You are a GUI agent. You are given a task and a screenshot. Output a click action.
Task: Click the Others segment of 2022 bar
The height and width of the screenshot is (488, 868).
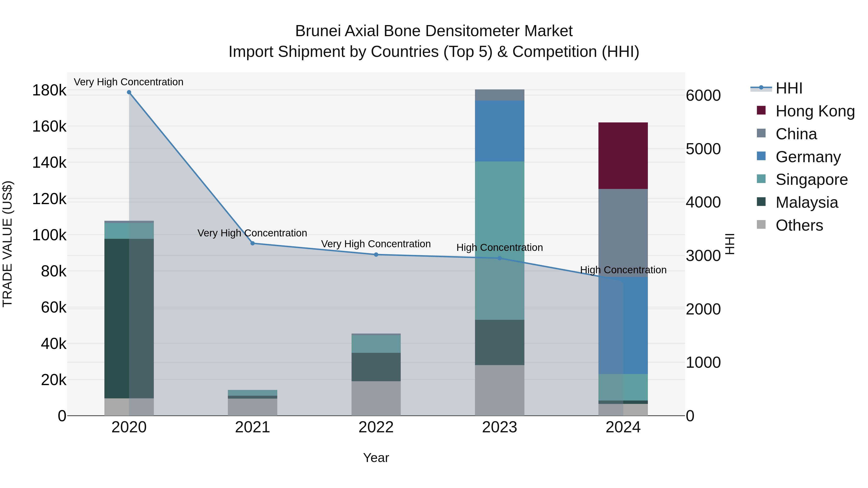pos(376,398)
